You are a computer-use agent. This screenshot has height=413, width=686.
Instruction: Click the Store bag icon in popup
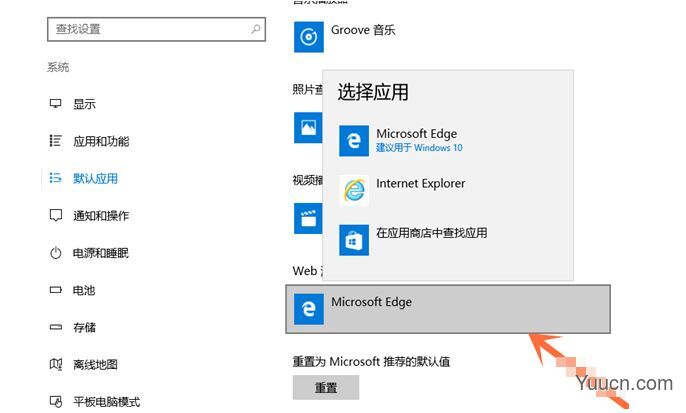pos(354,240)
